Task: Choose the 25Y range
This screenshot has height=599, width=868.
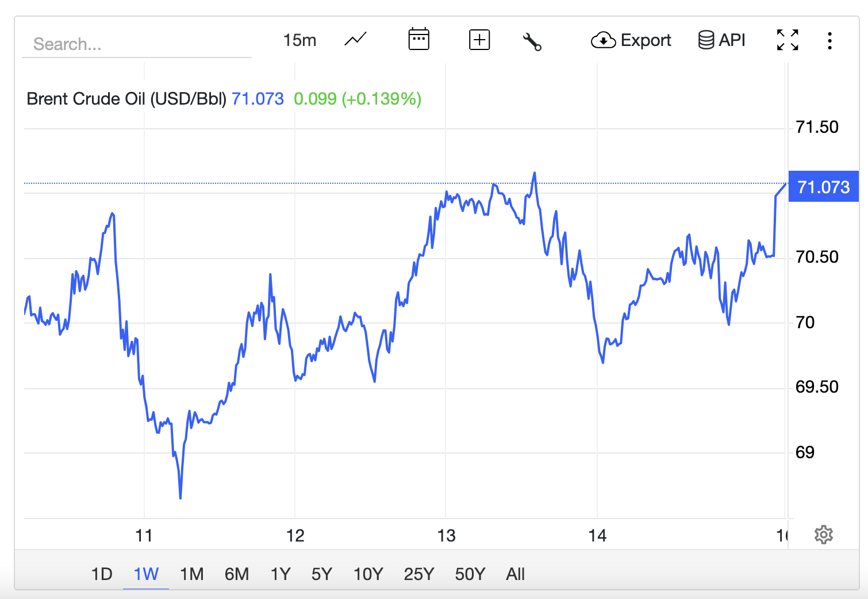Action: (419, 574)
